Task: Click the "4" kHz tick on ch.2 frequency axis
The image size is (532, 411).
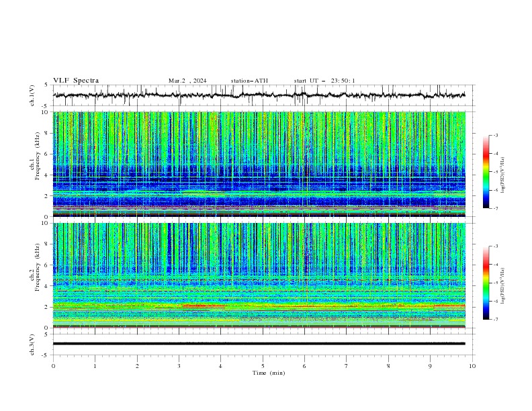Action: [47, 286]
